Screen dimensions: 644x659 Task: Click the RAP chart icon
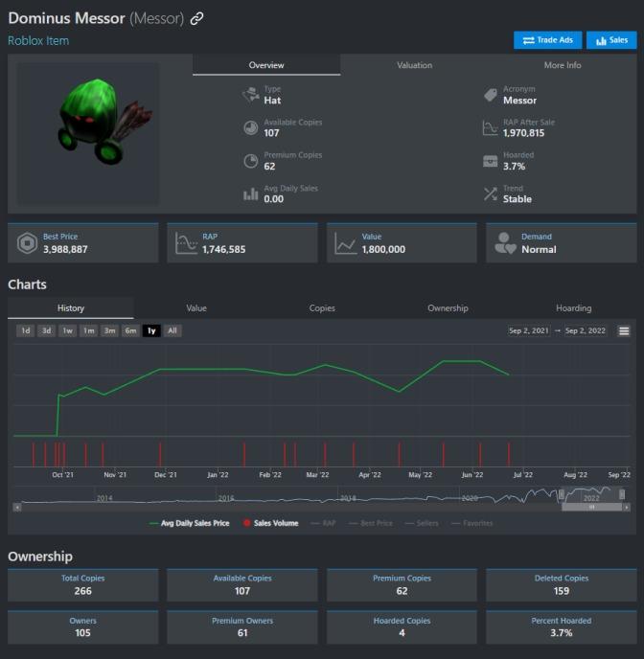pyautogui.click(x=186, y=243)
